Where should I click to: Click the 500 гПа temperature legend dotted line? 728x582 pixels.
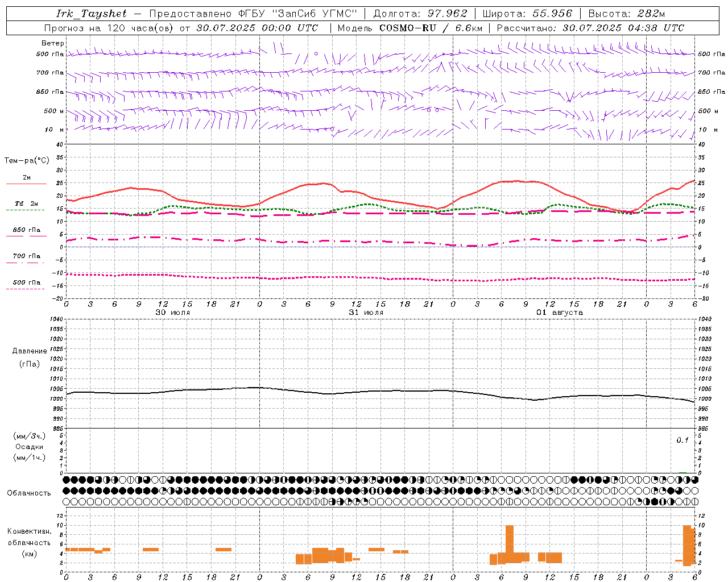point(25,289)
